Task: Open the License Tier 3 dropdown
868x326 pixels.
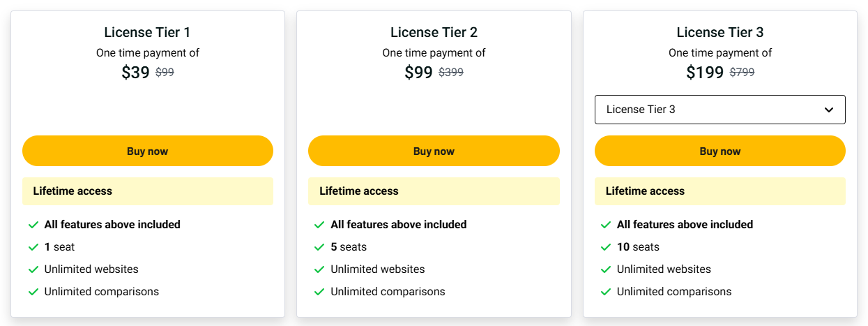Action: tap(719, 110)
